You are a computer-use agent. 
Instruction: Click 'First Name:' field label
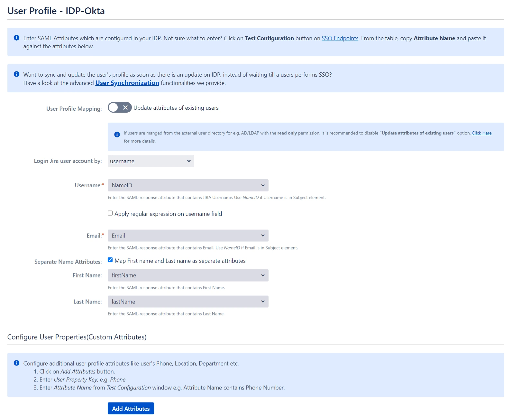(87, 275)
